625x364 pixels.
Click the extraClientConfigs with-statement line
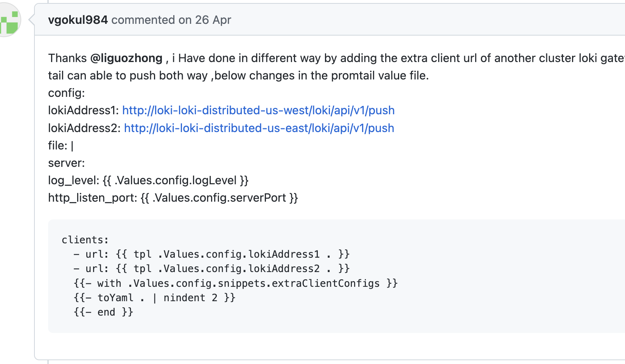pos(235,283)
